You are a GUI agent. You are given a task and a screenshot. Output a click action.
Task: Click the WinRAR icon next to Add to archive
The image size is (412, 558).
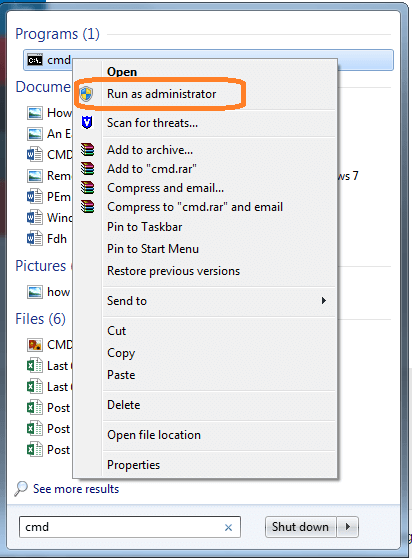point(87,150)
